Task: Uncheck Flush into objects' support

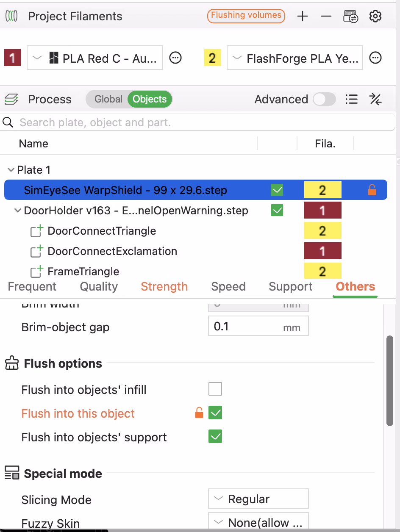Action: (x=215, y=437)
